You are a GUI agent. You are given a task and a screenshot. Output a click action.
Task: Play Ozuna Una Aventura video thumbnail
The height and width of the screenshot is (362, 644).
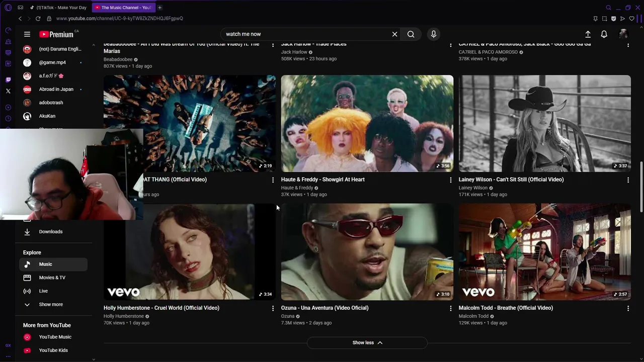click(x=367, y=252)
